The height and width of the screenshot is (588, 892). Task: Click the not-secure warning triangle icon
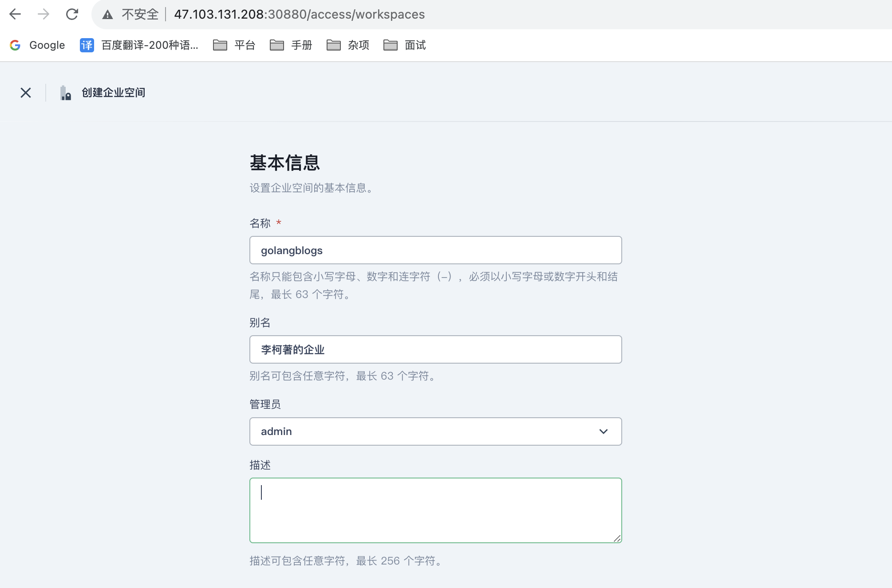pyautogui.click(x=107, y=15)
